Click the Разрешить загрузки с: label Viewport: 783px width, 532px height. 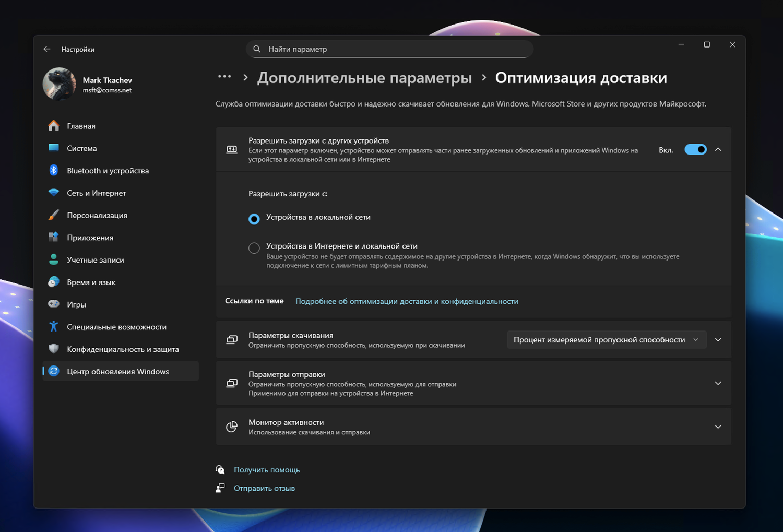click(288, 194)
